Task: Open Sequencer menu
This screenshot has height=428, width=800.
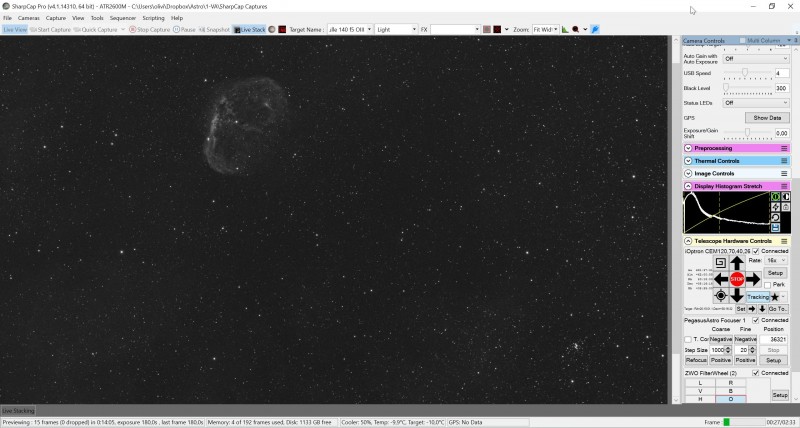Action: click(x=122, y=18)
